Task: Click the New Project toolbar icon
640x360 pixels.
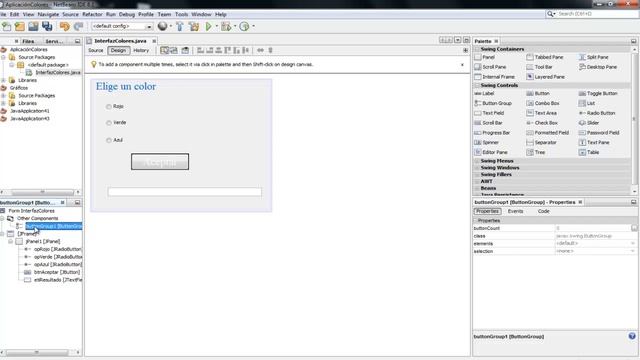Action: 20,27
